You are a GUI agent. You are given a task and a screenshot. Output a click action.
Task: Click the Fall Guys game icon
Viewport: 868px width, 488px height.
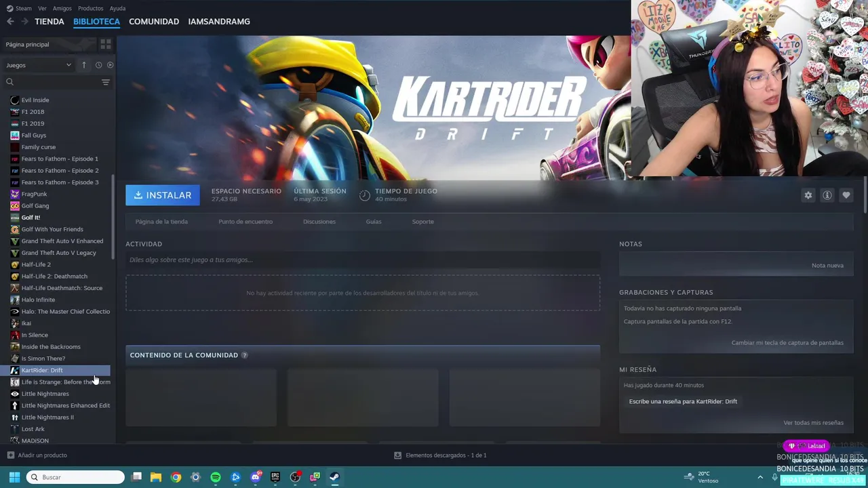[x=15, y=136]
